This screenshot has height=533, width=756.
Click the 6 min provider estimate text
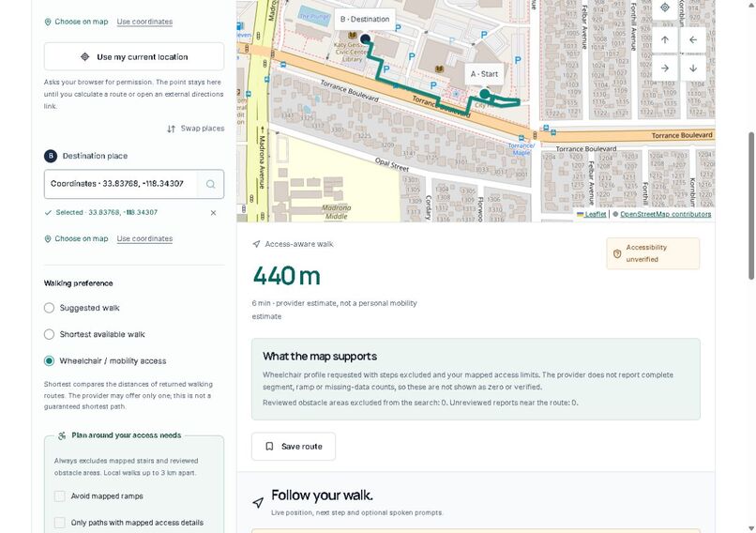[334, 310]
